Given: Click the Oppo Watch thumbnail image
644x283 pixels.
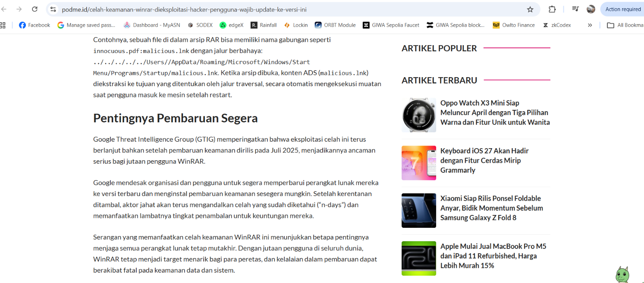Looking at the screenshot, I should 419,115.
